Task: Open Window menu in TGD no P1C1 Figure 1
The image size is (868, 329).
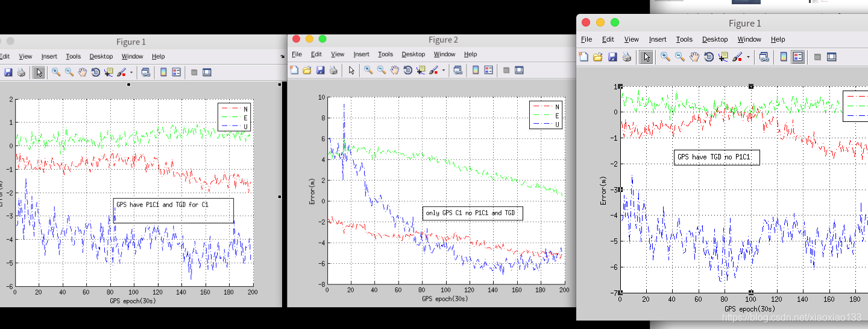Action: click(749, 39)
